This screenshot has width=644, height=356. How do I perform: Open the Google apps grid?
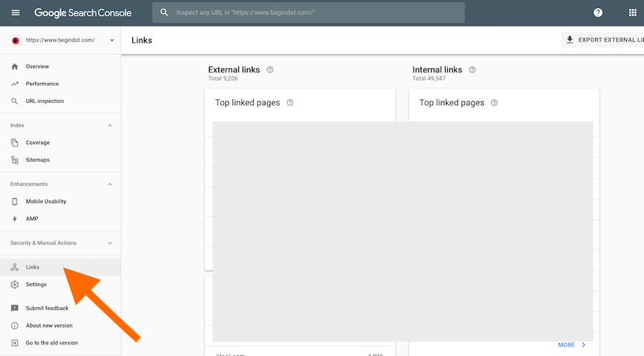(x=633, y=13)
